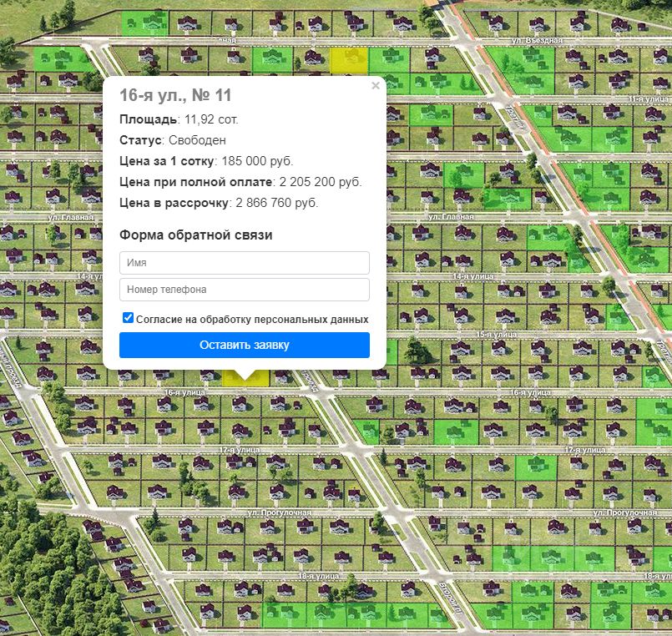Submit with the "Оставить заявку" button
672x636 pixels.
point(245,345)
